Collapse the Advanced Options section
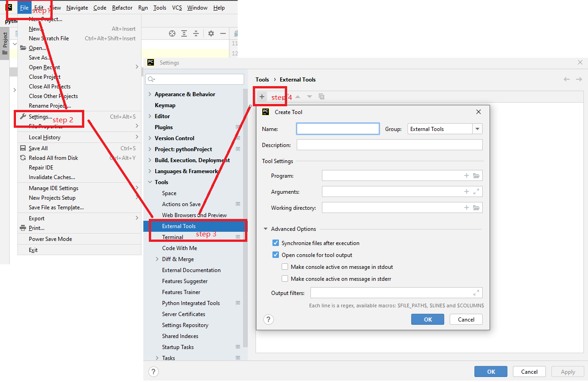 [266, 229]
